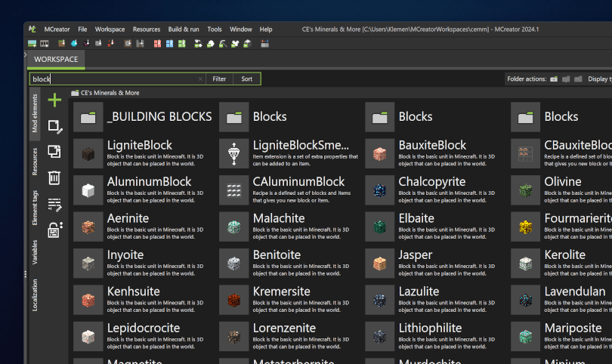Switch to the Mod elements side tab
Viewport: 612px width, 364px height.
[35, 113]
